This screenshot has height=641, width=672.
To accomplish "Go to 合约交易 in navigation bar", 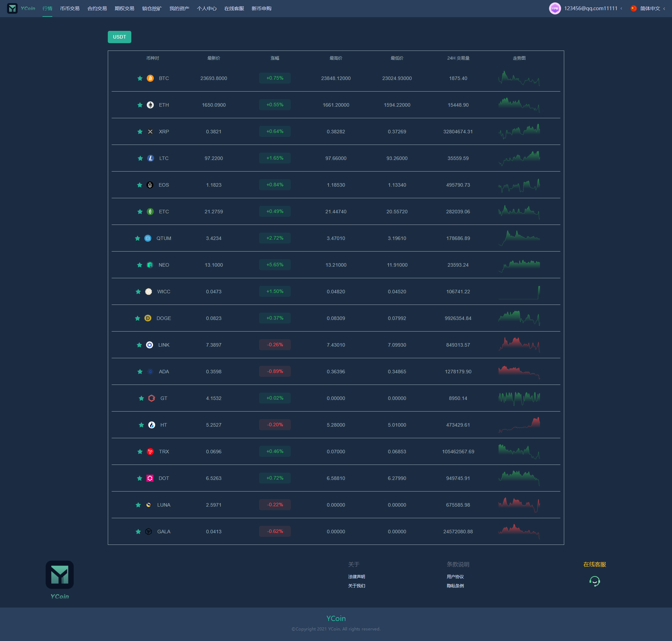I will tap(97, 8).
